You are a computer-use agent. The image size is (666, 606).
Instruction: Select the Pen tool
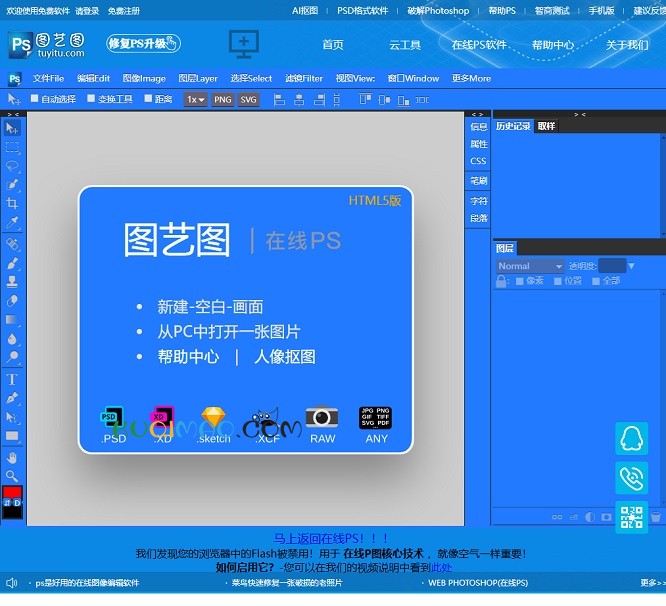click(12, 398)
